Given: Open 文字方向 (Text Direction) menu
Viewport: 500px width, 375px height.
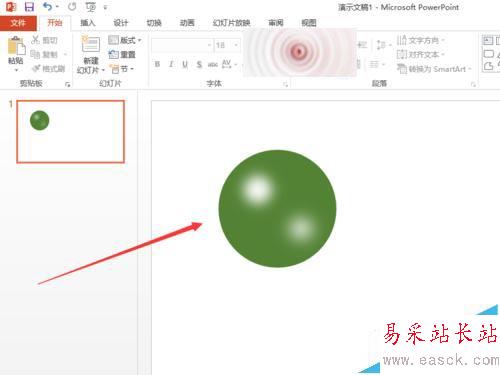Looking at the screenshot, I should pos(421,40).
